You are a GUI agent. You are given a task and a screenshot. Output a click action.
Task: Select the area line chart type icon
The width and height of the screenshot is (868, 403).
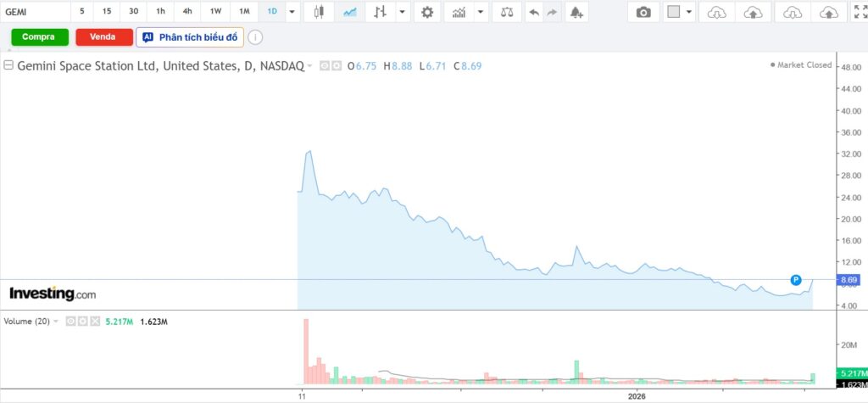click(350, 12)
